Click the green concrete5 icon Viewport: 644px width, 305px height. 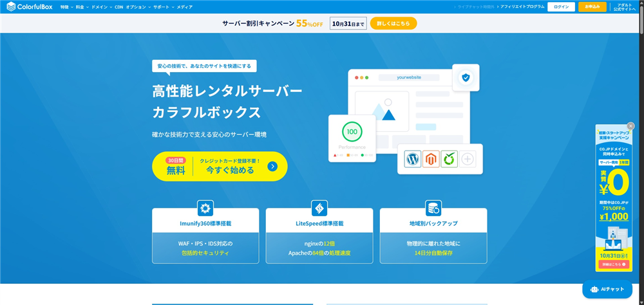click(x=450, y=159)
